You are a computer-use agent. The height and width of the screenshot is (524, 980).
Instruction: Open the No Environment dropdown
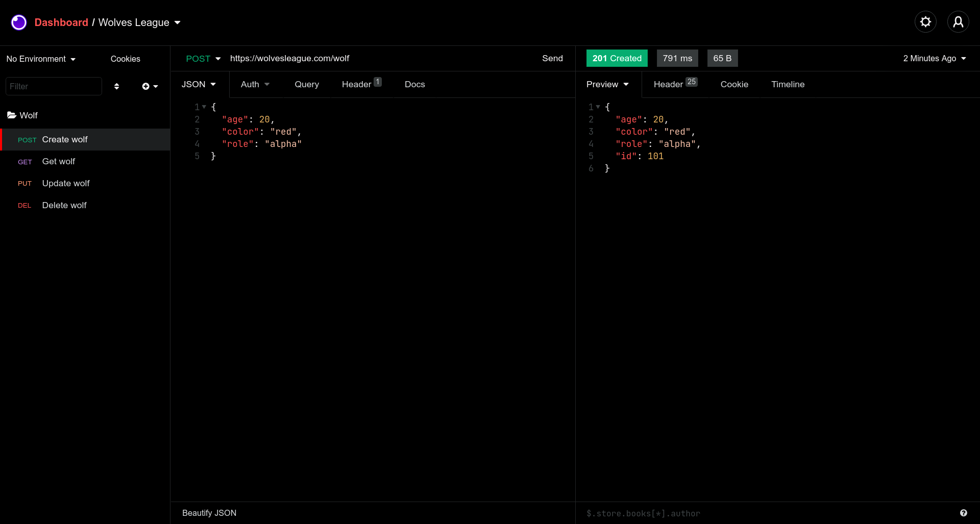pyautogui.click(x=41, y=59)
